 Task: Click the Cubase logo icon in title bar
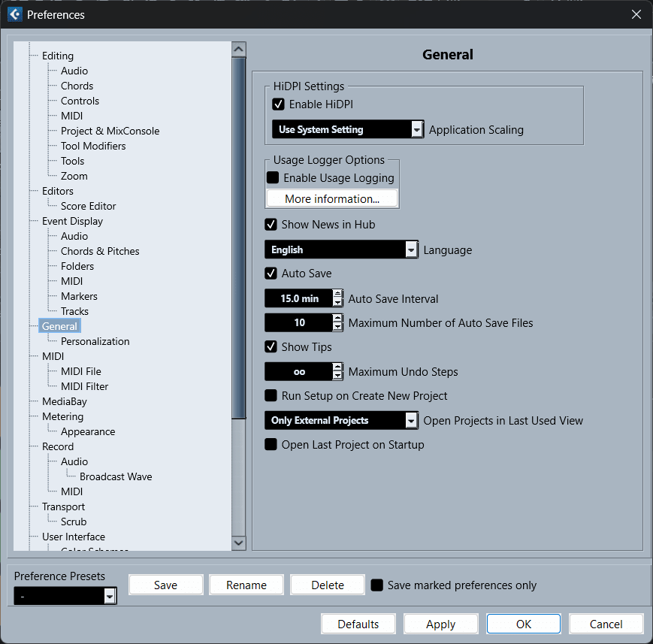pos(14,14)
